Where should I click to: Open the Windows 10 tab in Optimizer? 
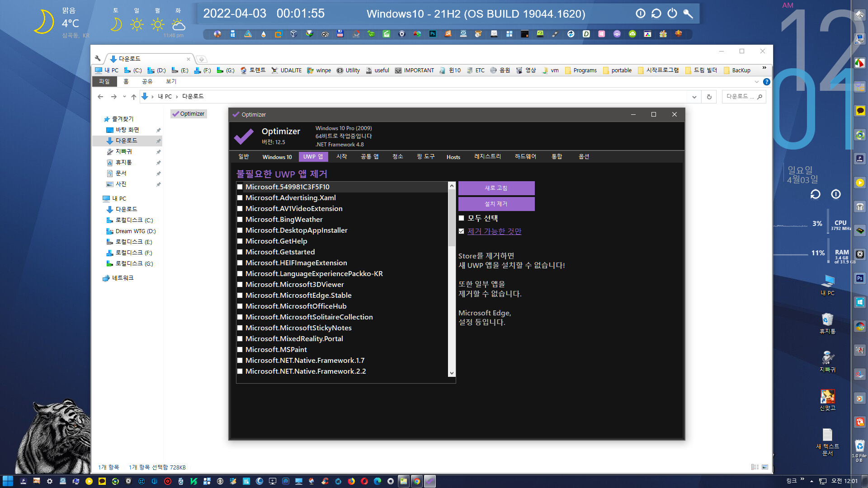coord(277,157)
